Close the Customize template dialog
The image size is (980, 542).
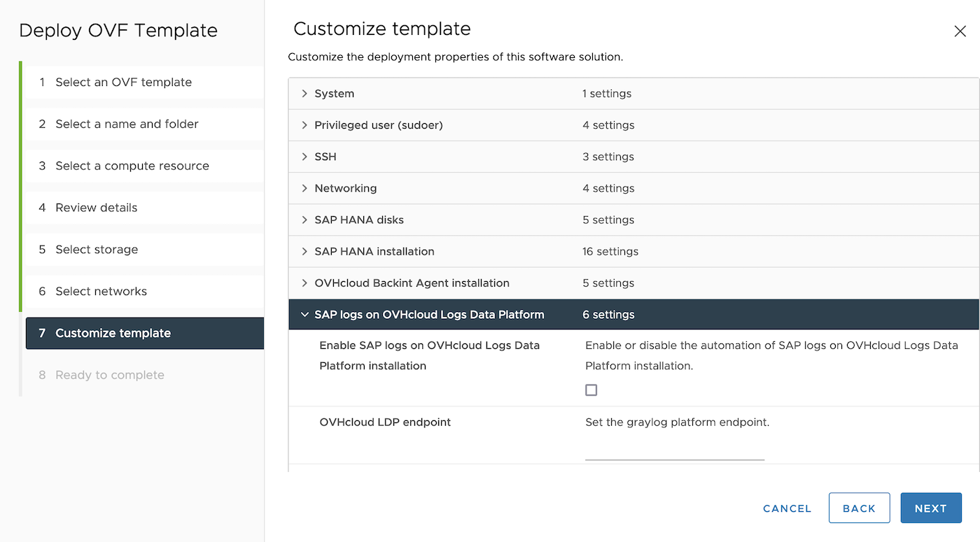click(x=961, y=31)
